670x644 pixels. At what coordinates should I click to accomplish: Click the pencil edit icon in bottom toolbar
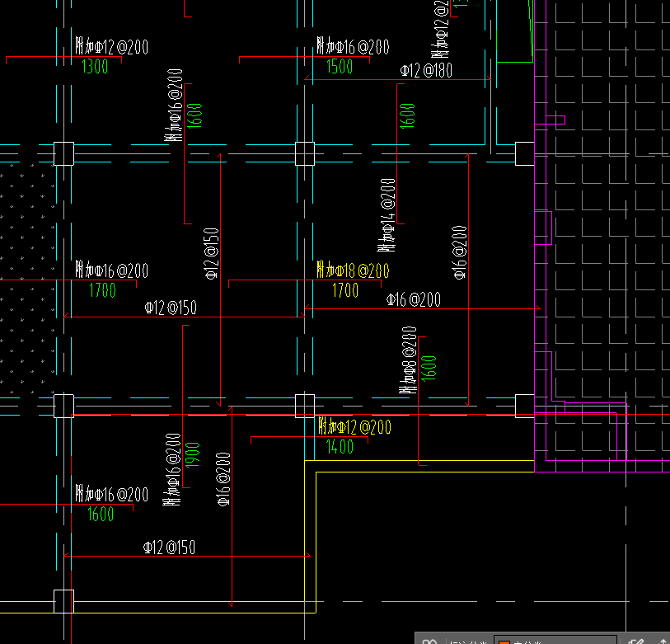pyautogui.click(x=636, y=642)
